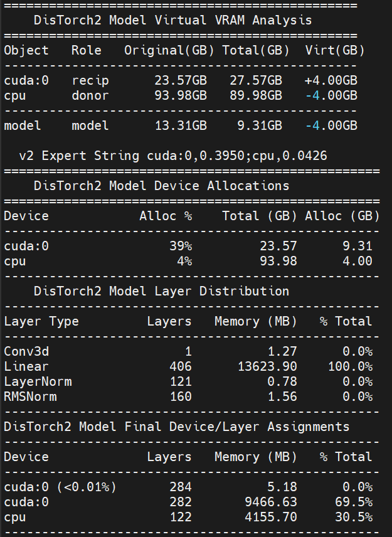Select the "recip" role text

90,81
